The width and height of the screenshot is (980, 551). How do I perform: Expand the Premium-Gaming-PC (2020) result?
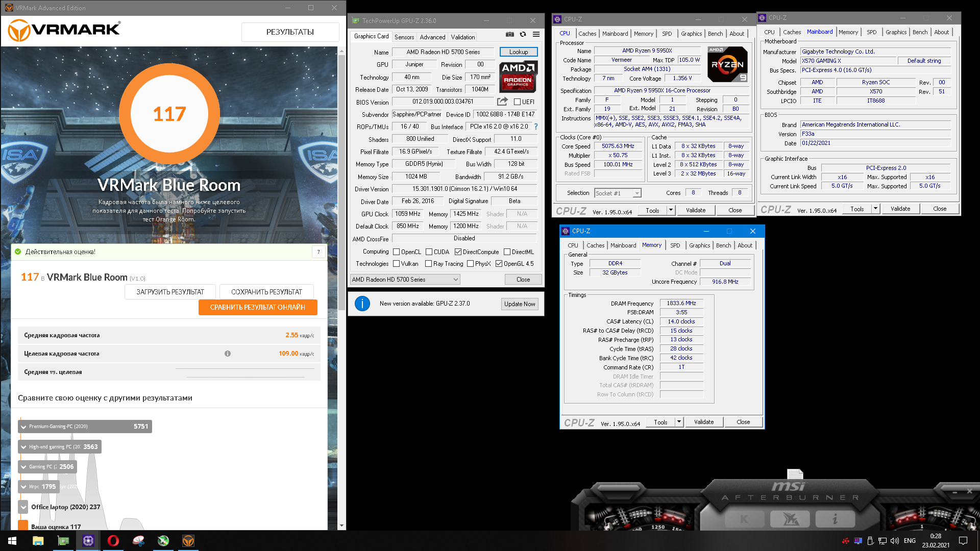click(23, 427)
